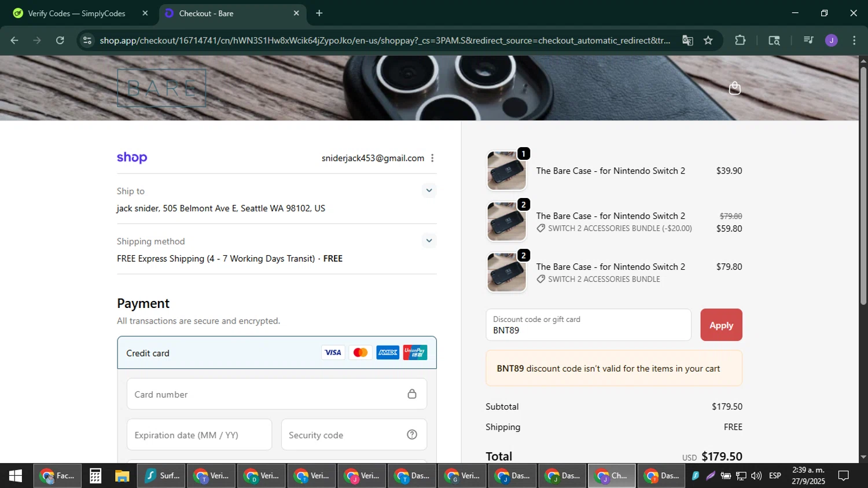
Task: Open the volume control in system tray
Action: [x=756, y=476]
